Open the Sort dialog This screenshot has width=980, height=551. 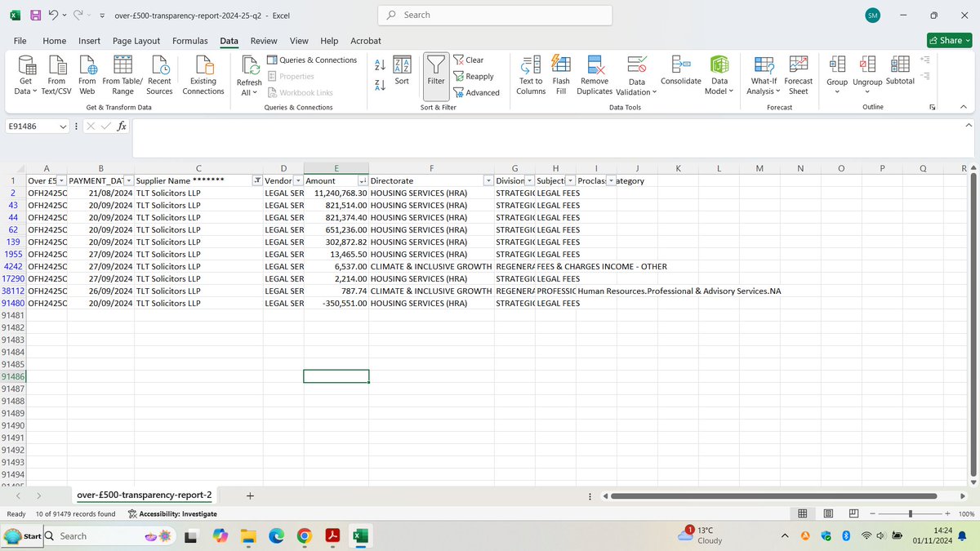[402, 71]
